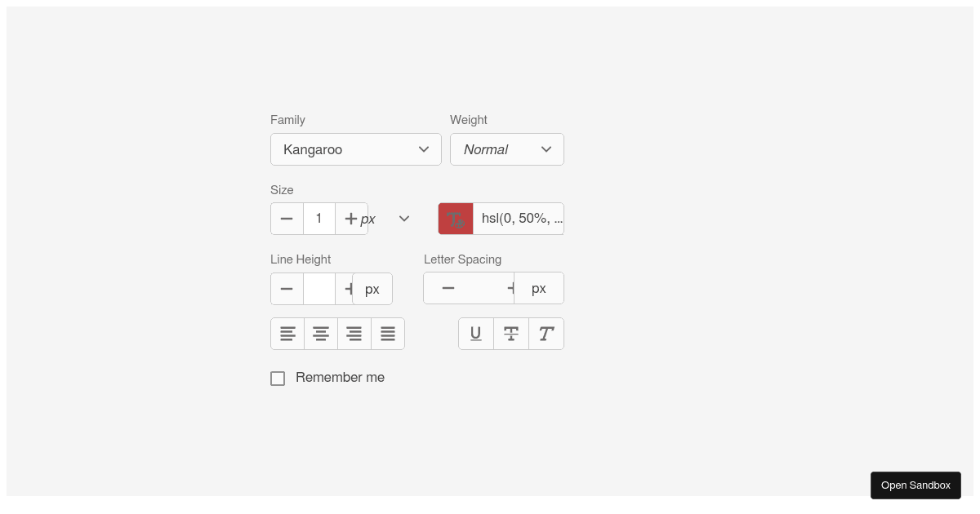Toggle underline formatting

tap(476, 333)
